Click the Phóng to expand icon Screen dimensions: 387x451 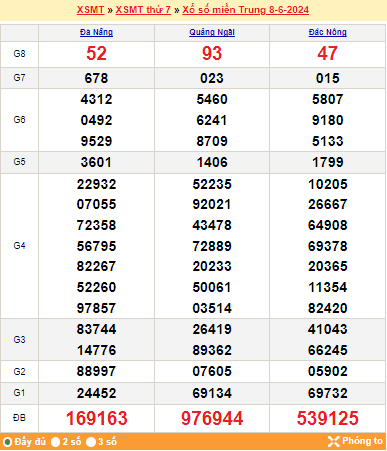tap(333, 441)
